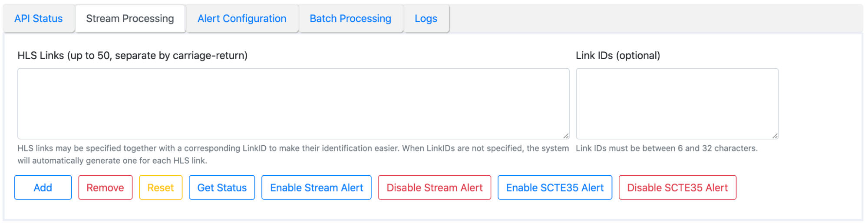Click the yellow Reset button
This screenshot has height=224, width=868.
coord(160,187)
